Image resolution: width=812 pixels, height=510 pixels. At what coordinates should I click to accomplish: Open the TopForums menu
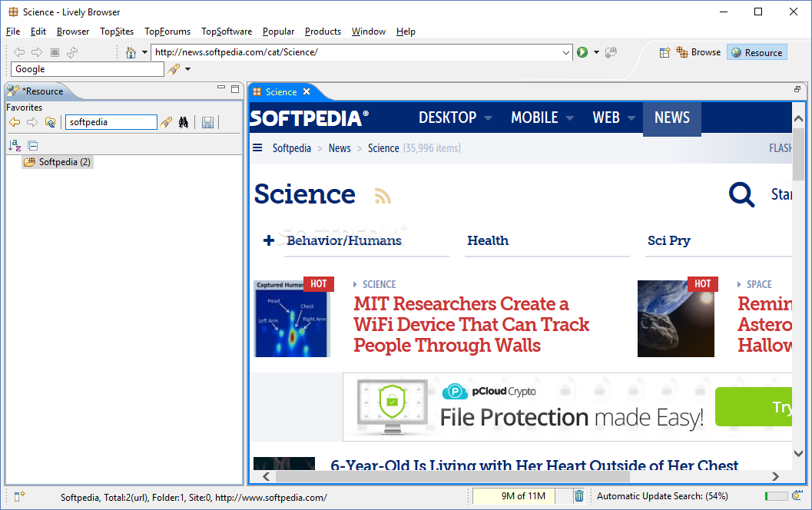tap(167, 31)
